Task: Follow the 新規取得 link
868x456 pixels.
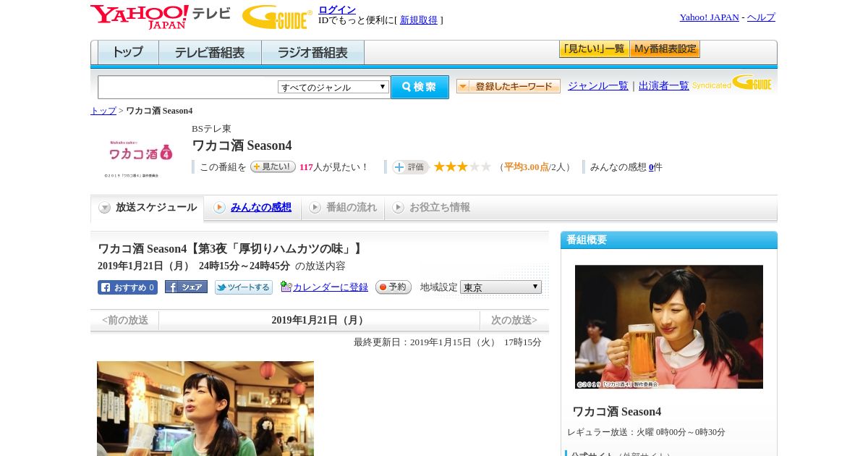Action: pos(419,20)
